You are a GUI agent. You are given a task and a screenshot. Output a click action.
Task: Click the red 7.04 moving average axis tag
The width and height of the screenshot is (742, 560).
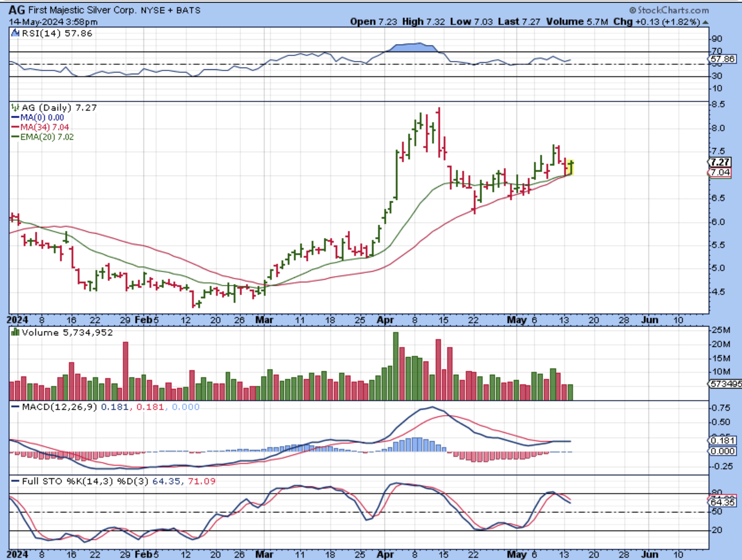pyautogui.click(x=720, y=172)
